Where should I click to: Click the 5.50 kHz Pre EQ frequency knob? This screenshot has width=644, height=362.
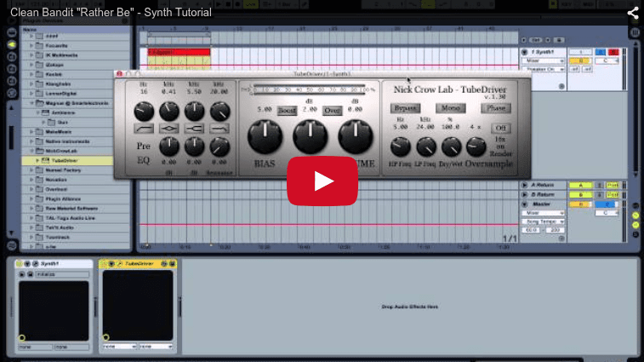tap(194, 111)
